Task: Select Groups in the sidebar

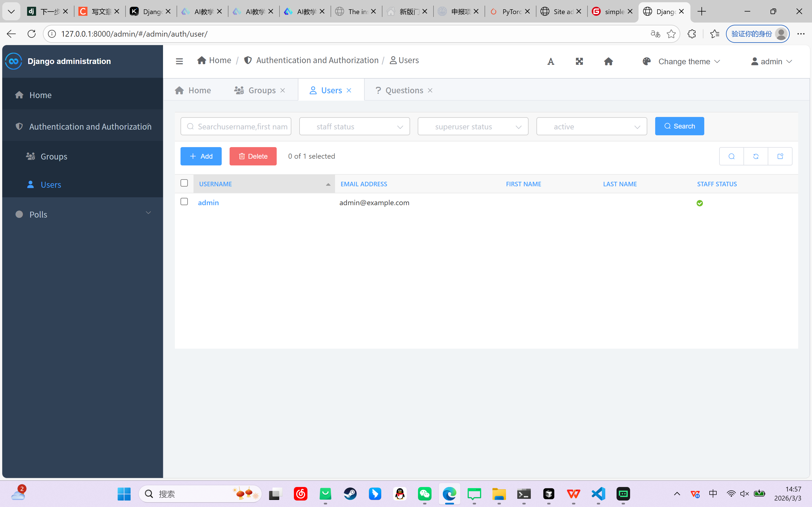Action: pos(54,156)
